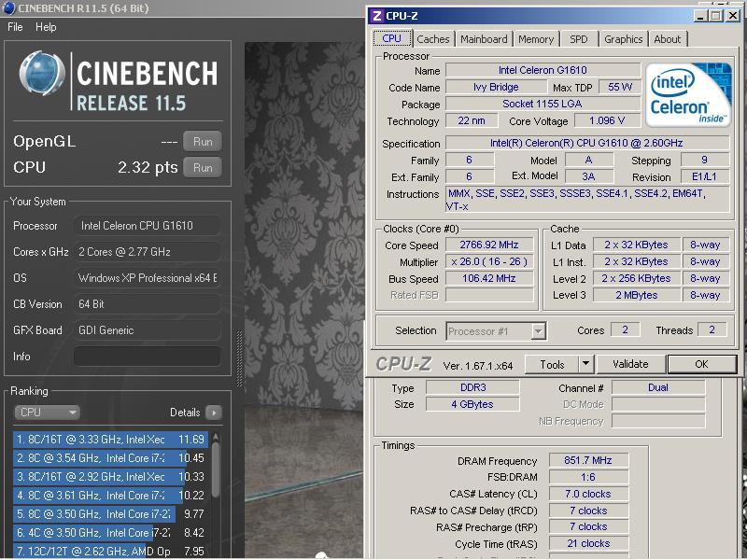
Task: Click the Validate button
Action: 631,364
